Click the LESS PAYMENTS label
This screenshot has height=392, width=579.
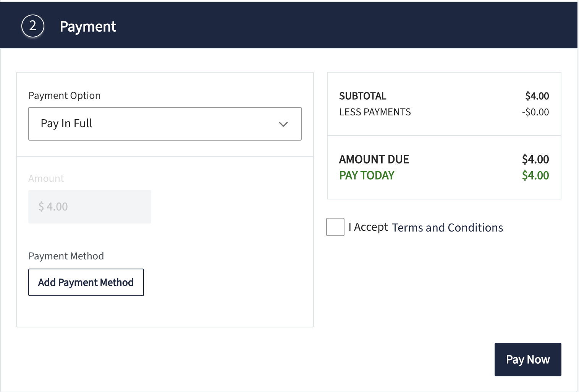point(375,112)
